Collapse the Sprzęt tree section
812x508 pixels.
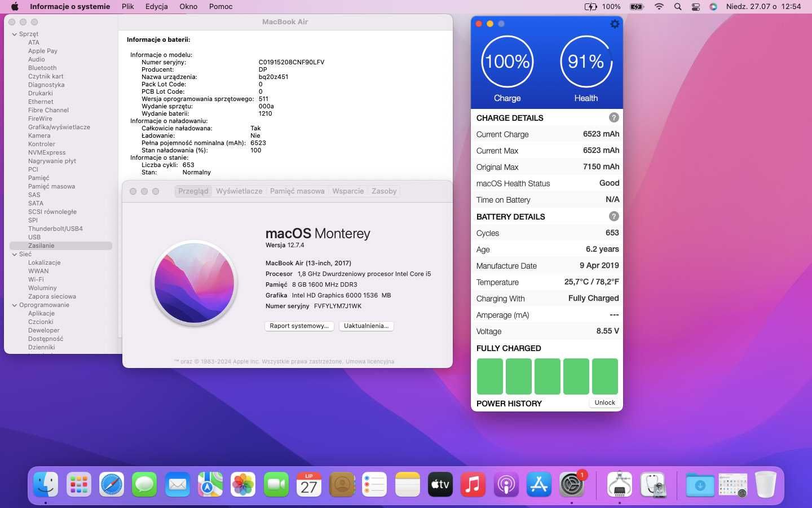coord(15,34)
